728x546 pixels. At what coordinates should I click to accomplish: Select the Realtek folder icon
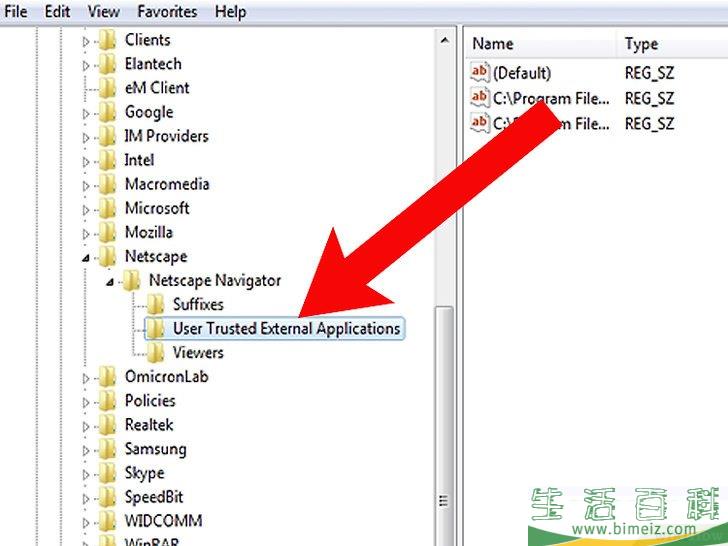click(107, 425)
